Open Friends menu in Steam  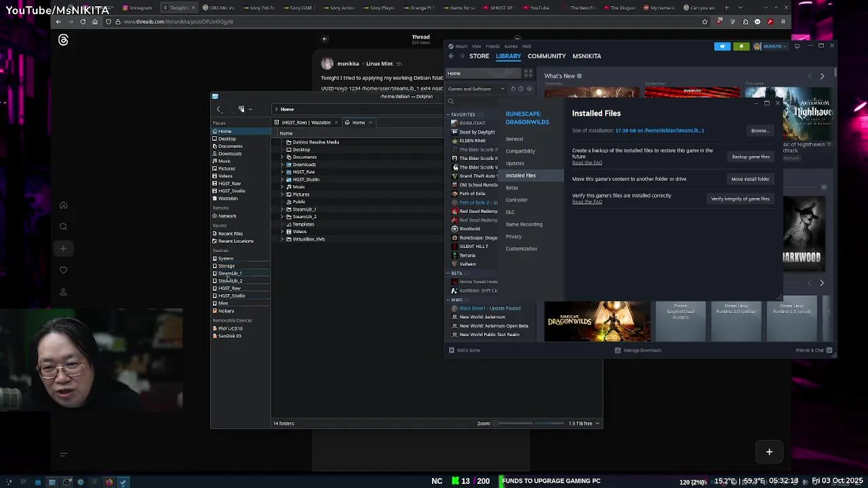point(492,46)
